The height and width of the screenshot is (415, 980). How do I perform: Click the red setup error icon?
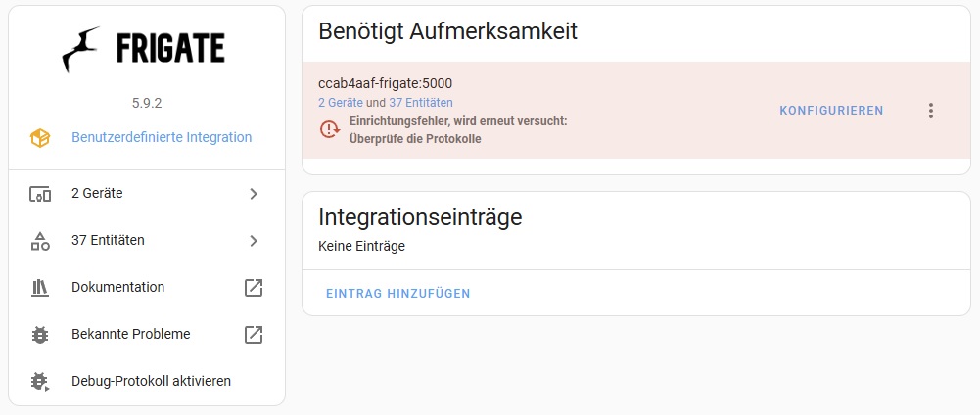(330, 129)
